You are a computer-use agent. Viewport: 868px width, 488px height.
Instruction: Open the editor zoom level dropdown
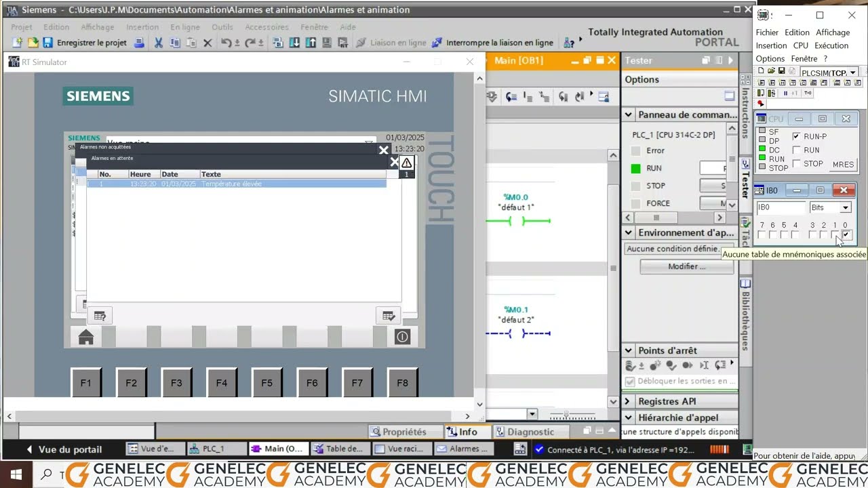click(x=532, y=414)
